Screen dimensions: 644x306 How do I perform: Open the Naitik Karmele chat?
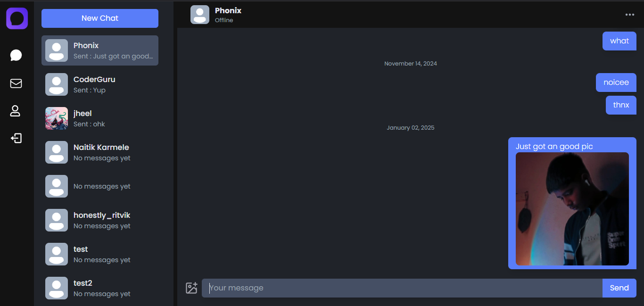[x=100, y=152]
